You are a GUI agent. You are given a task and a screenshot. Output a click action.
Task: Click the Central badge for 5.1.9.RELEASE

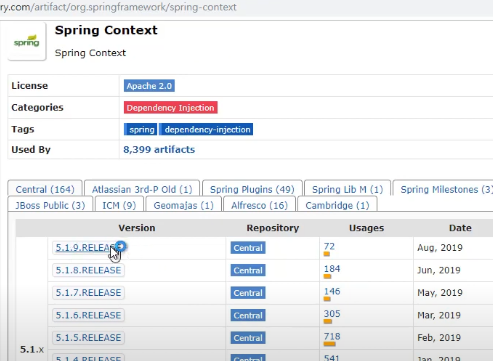click(x=248, y=248)
